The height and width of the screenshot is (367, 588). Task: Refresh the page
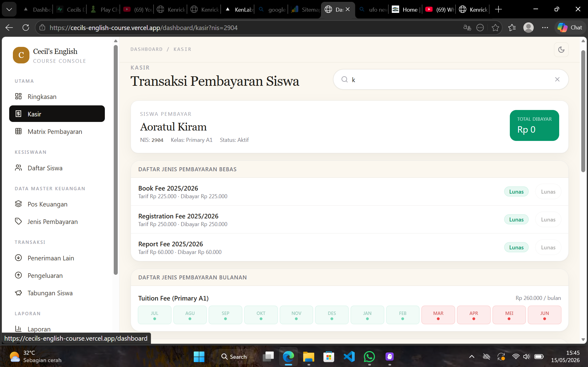[26, 28]
